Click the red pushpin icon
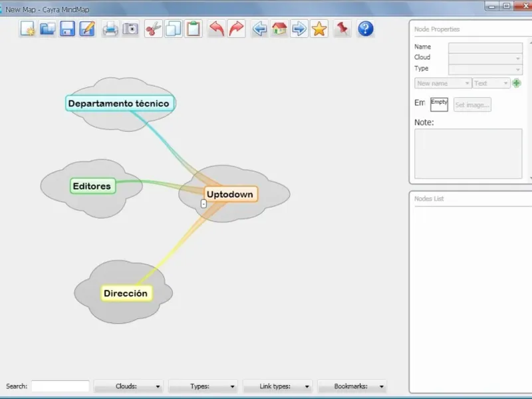This screenshot has width=532, height=399. 342,29
